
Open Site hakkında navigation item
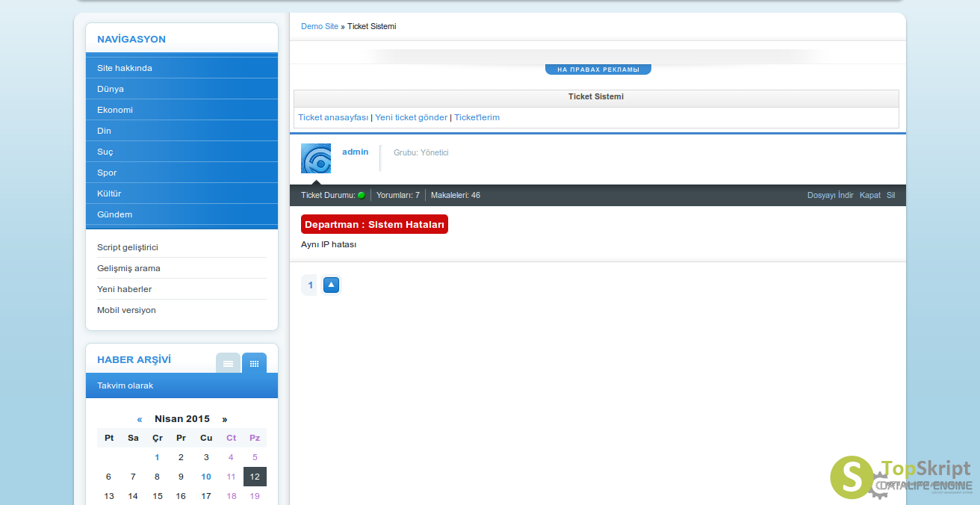click(182, 68)
